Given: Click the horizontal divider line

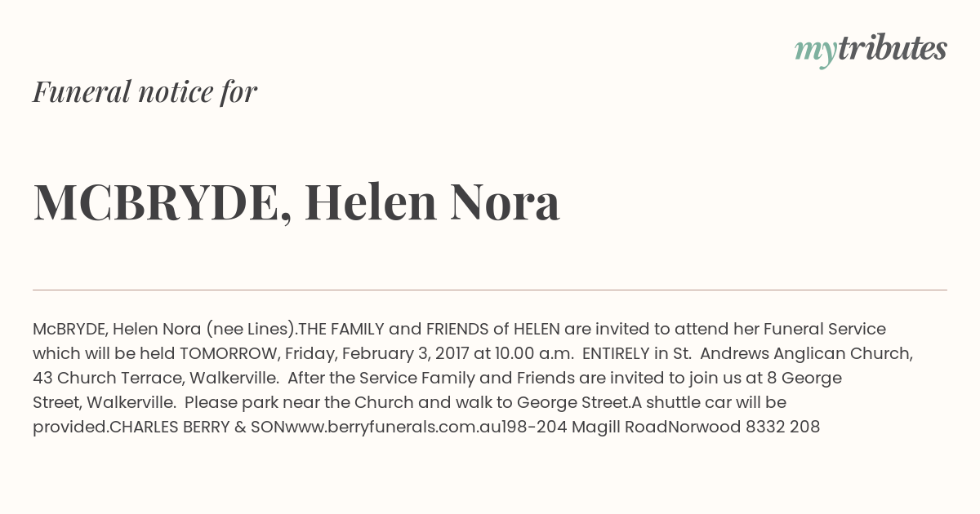Looking at the screenshot, I should point(490,290).
